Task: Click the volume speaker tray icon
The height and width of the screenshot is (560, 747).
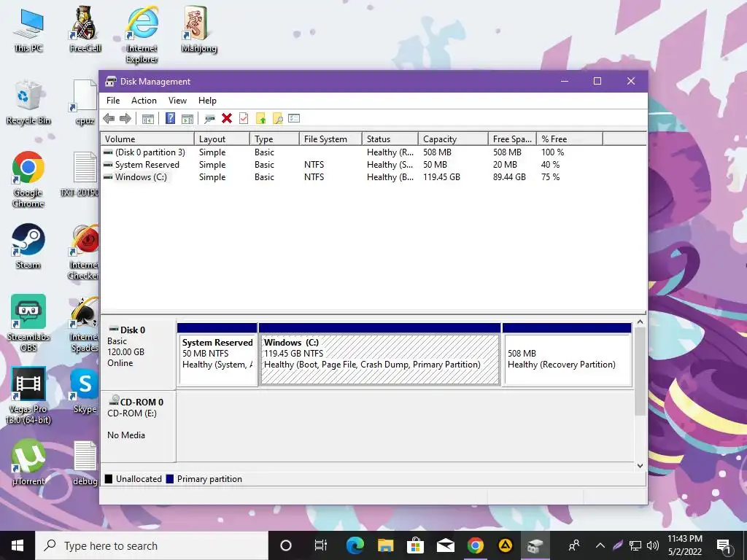Action: (x=653, y=545)
